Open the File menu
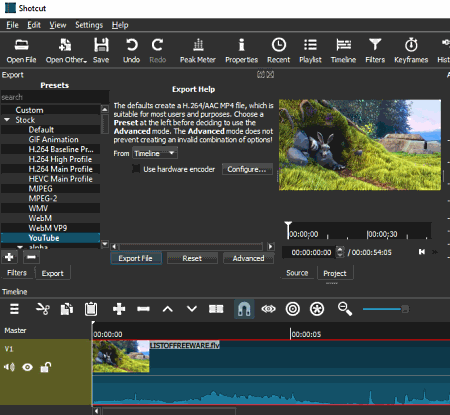Image resolution: width=450 pixels, height=415 pixels. [x=12, y=25]
